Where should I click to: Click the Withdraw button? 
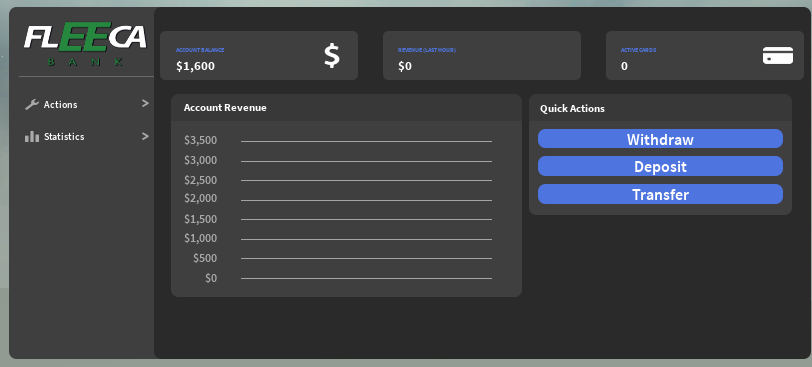pos(660,139)
